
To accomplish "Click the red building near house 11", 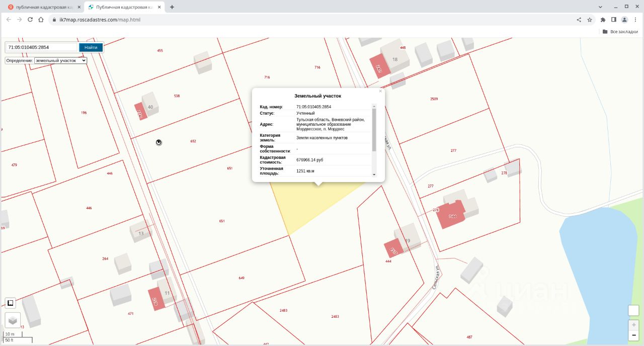I will click(x=156, y=299).
